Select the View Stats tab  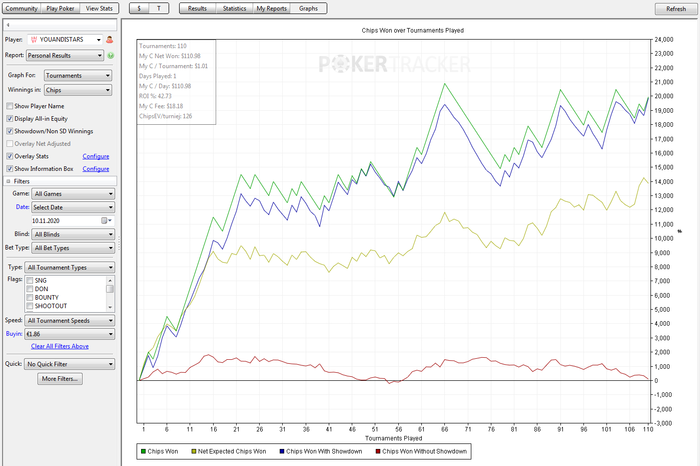[99, 8]
